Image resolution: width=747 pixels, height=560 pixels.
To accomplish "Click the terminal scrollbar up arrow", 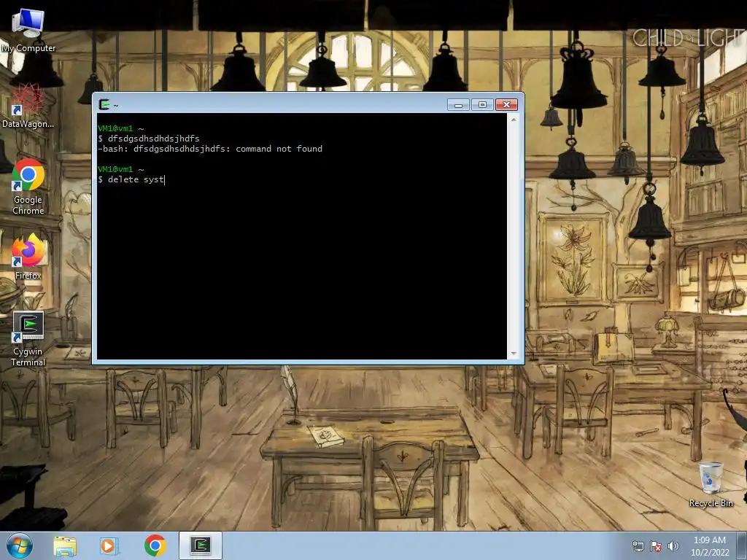I will 514,119.
